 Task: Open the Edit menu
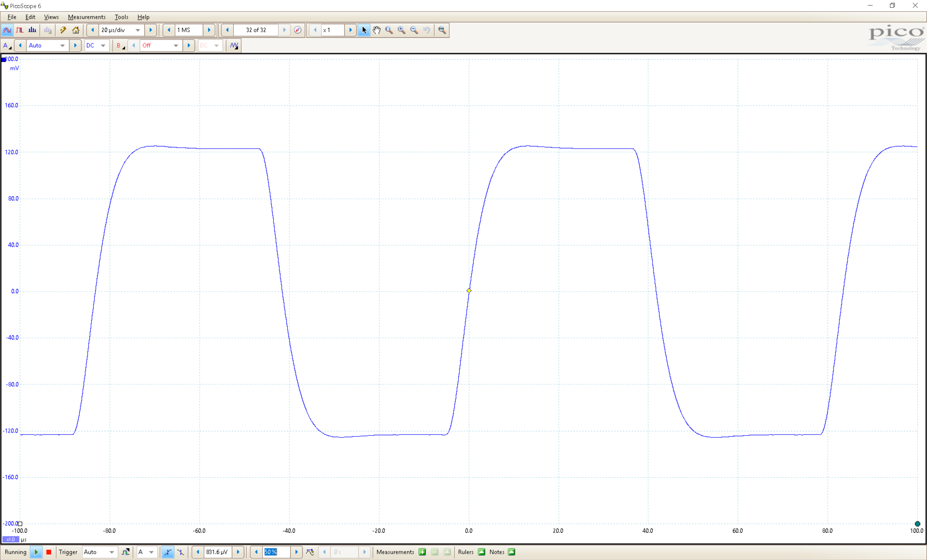click(x=30, y=17)
